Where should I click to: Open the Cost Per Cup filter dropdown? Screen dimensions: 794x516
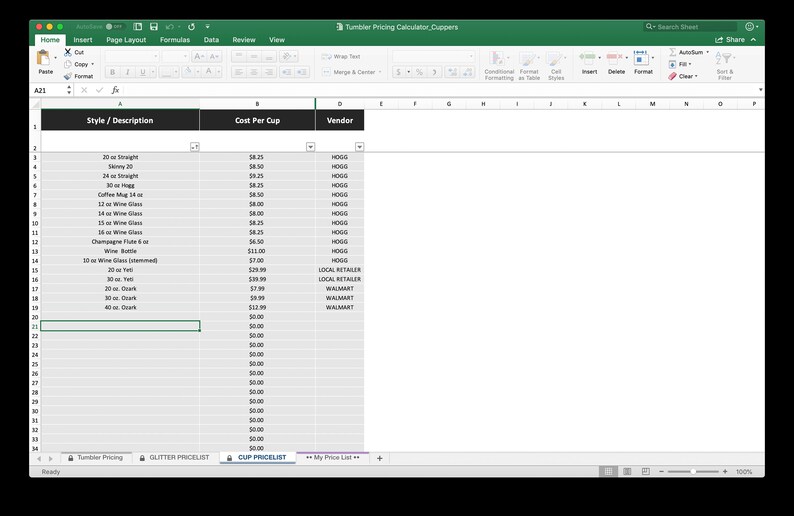tap(310, 147)
